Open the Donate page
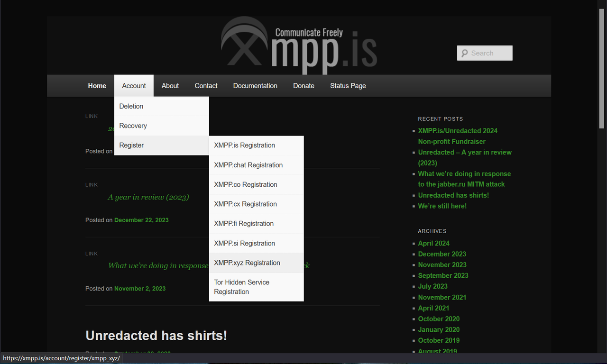607x364 pixels. point(303,86)
